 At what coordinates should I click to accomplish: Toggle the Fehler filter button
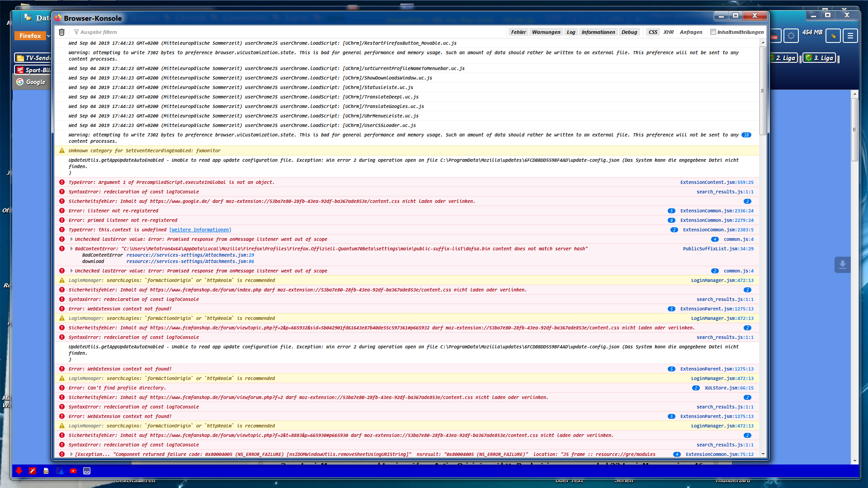(518, 32)
